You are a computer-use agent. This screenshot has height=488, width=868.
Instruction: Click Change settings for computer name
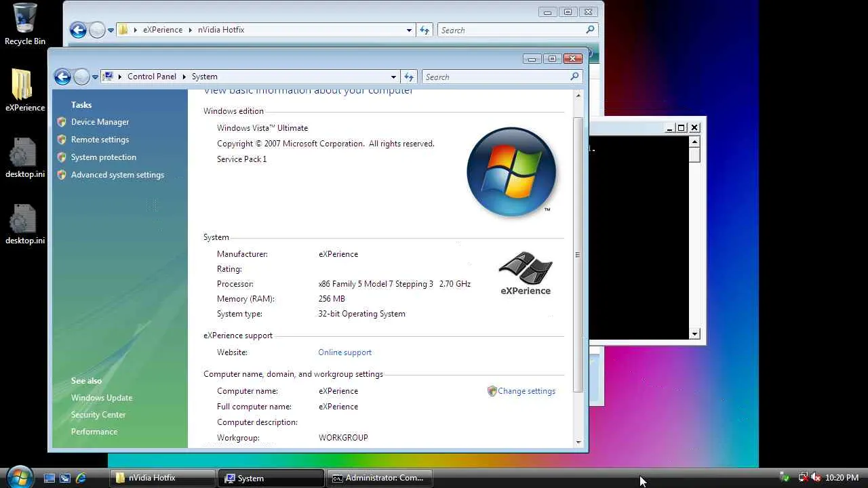click(x=526, y=391)
